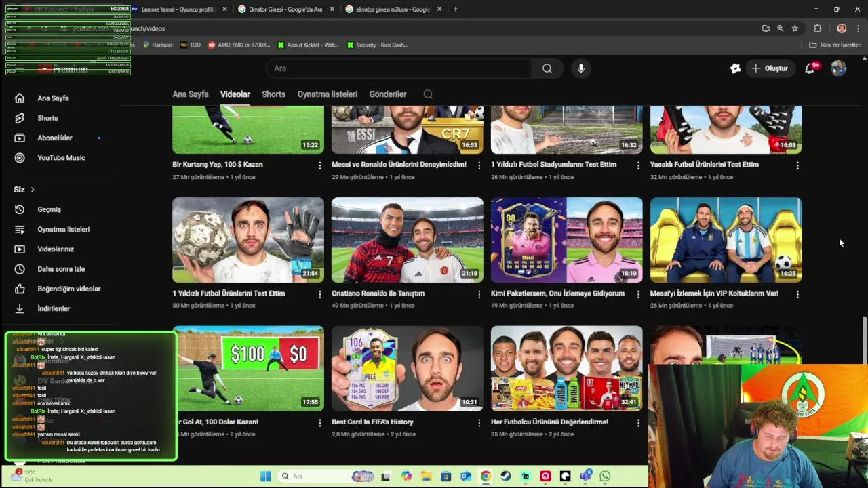The image size is (868, 488).
Task: Open the Oynatma listeleri channel tab
Action: [327, 94]
